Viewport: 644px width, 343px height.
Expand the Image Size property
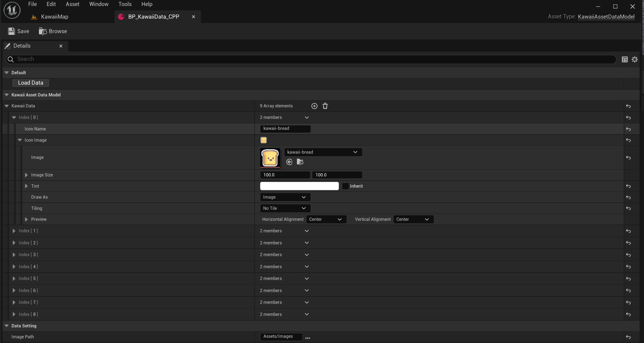point(26,175)
